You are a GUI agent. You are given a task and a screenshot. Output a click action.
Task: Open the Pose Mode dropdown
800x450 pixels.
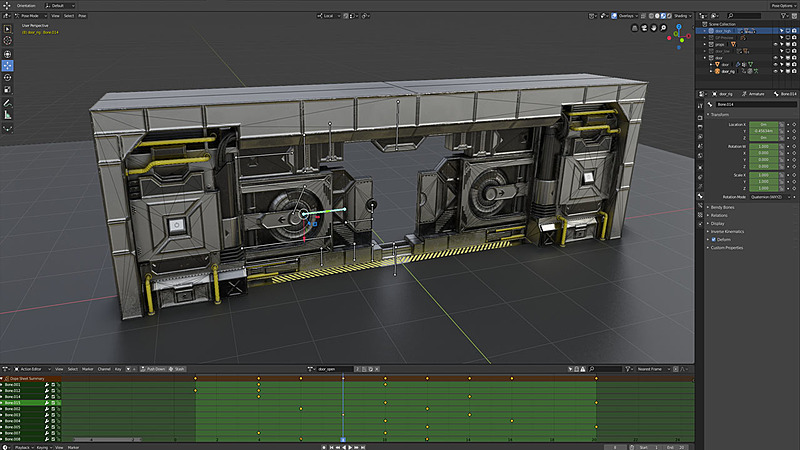(x=30, y=16)
